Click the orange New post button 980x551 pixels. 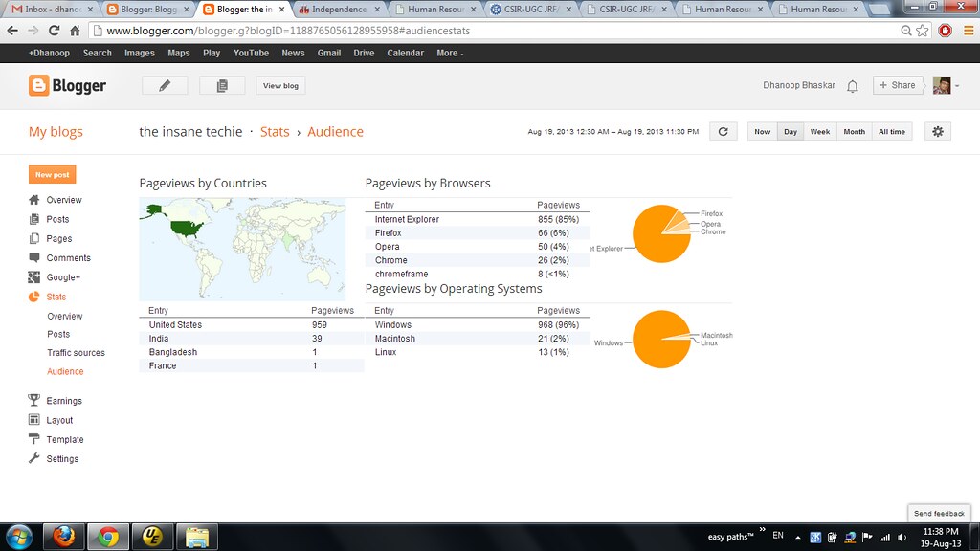(x=52, y=174)
